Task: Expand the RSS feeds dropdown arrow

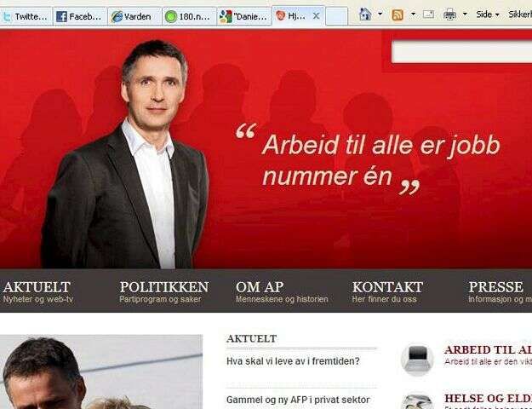Action: pos(413,14)
